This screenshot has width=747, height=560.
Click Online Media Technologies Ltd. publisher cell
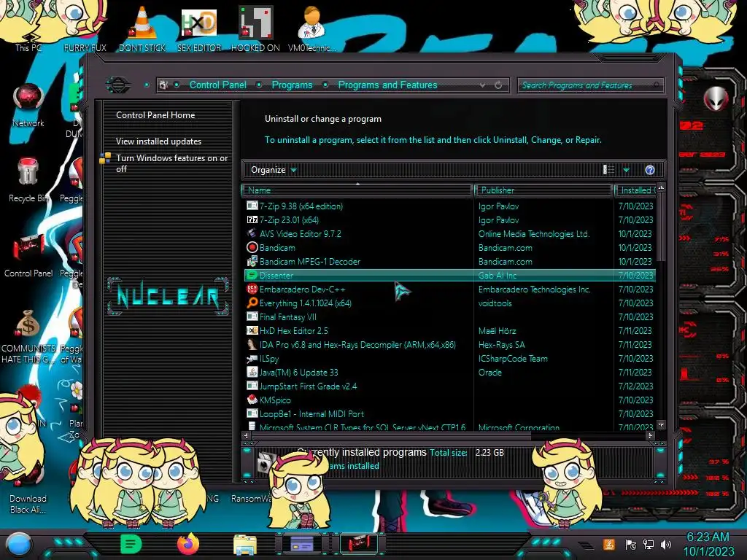coord(533,234)
